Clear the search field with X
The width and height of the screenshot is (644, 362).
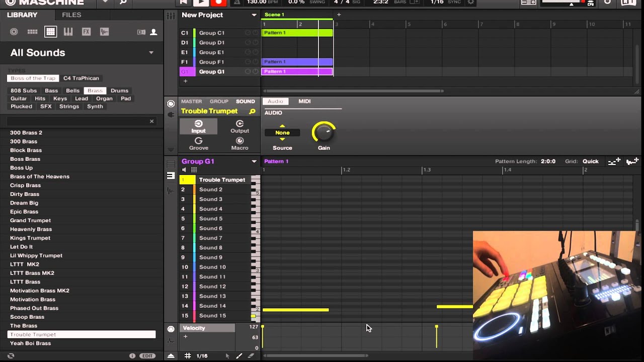click(151, 121)
